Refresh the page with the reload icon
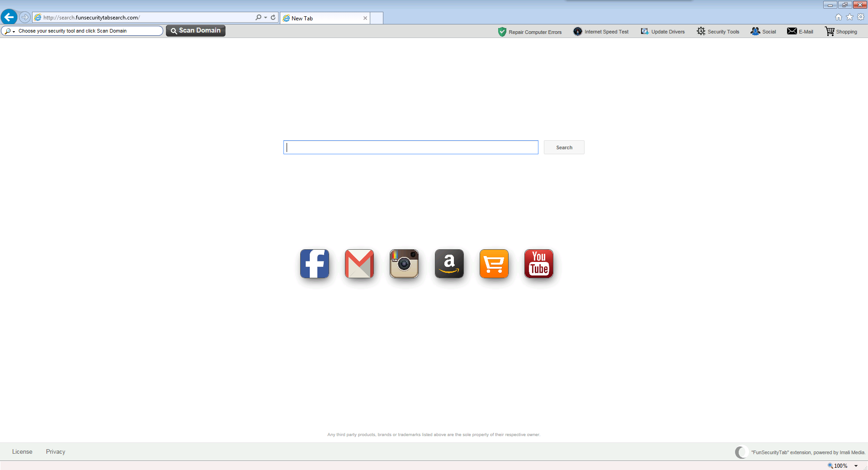The height and width of the screenshot is (470, 868). click(273, 17)
